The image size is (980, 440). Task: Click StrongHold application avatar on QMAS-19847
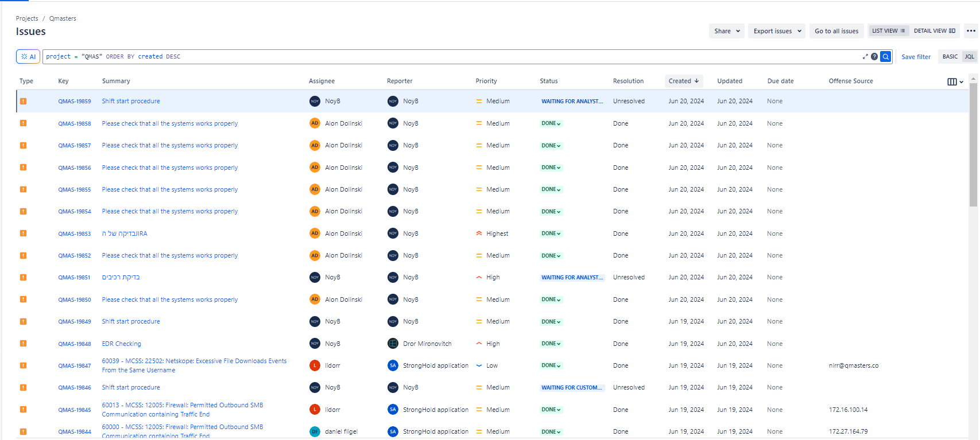(x=393, y=365)
